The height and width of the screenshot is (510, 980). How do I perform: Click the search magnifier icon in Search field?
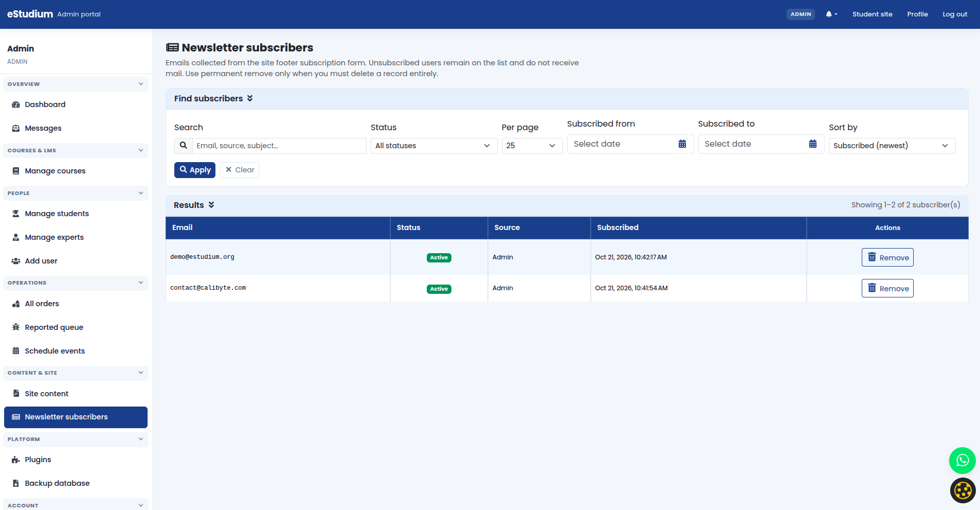[x=183, y=146]
